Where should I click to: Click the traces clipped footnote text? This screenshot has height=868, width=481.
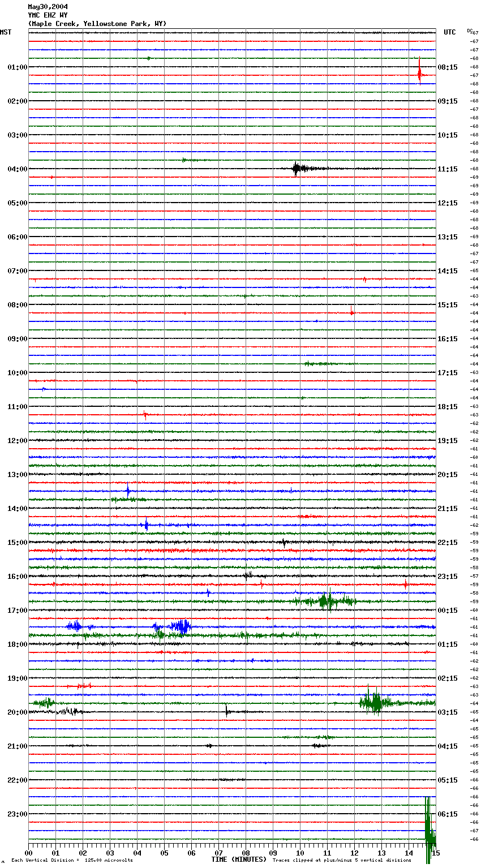pyautogui.click(x=342, y=860)
